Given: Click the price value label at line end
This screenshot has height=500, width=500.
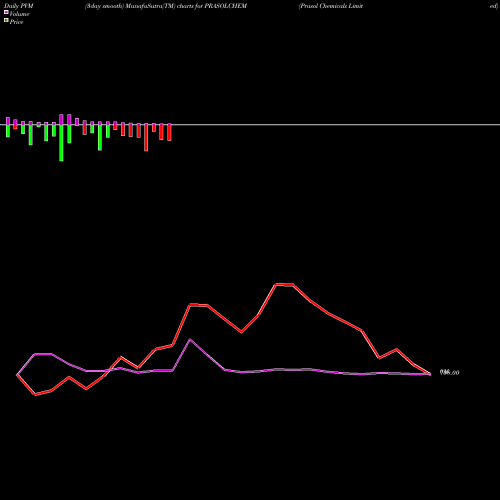Looking at the screenshot, I should tap(450, 372).
